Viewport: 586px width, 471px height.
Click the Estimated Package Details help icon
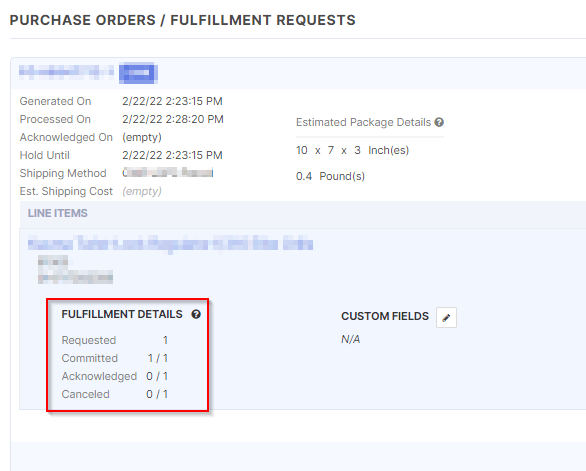click(439, 122)
